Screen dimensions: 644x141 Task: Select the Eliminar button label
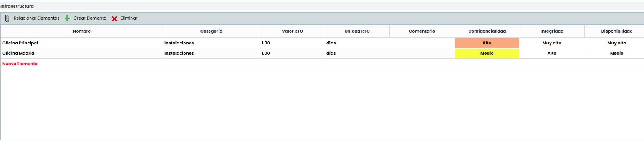[129, 18]
